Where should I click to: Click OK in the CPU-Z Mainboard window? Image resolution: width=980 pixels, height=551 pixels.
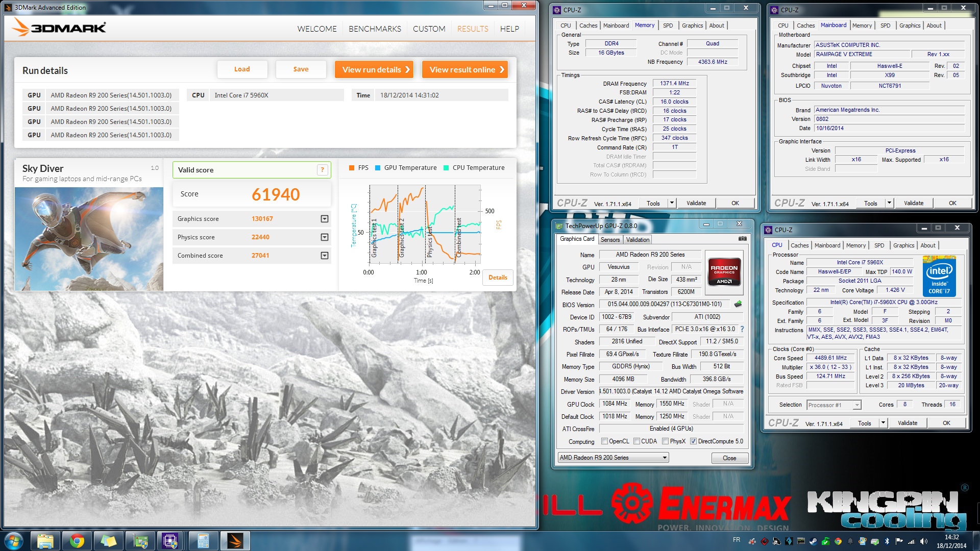pos(952,203)
